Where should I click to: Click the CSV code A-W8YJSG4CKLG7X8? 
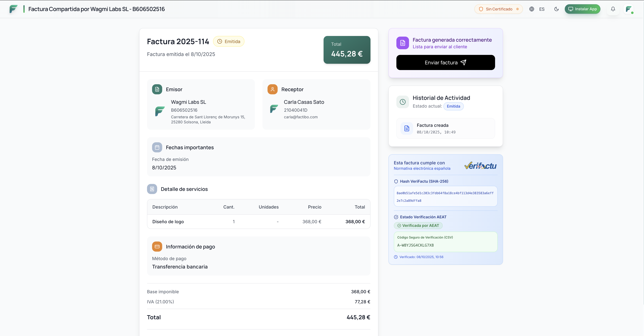(x=415, y=245)
